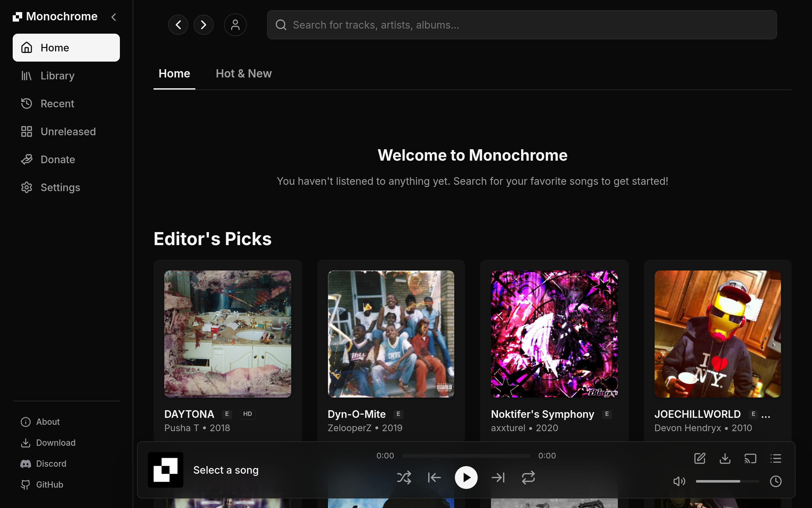The height and width of the screenshot is (508, 812).
Task: Open the Library section
Action: (x=66, y=76)
